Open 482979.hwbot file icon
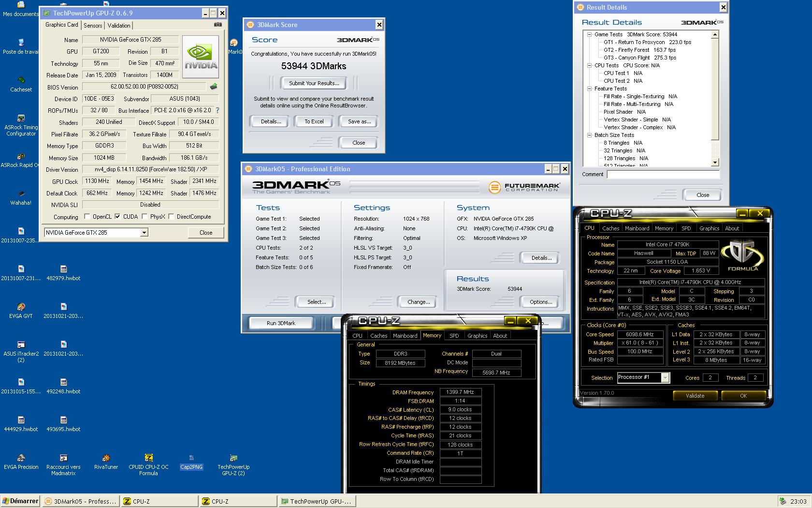Screen dimensions: 812x508 [63, 273]
